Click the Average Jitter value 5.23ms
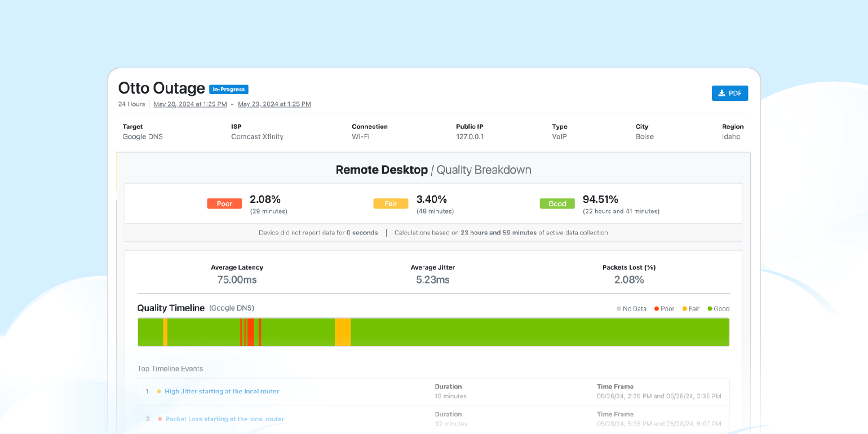The image size is (868, 434). pos(433,280)
